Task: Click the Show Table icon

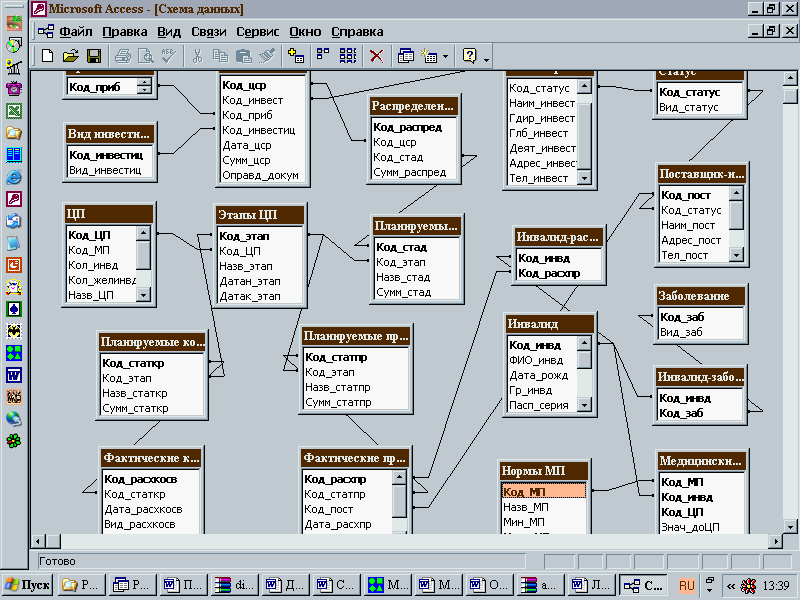Action: click(295, 56)
